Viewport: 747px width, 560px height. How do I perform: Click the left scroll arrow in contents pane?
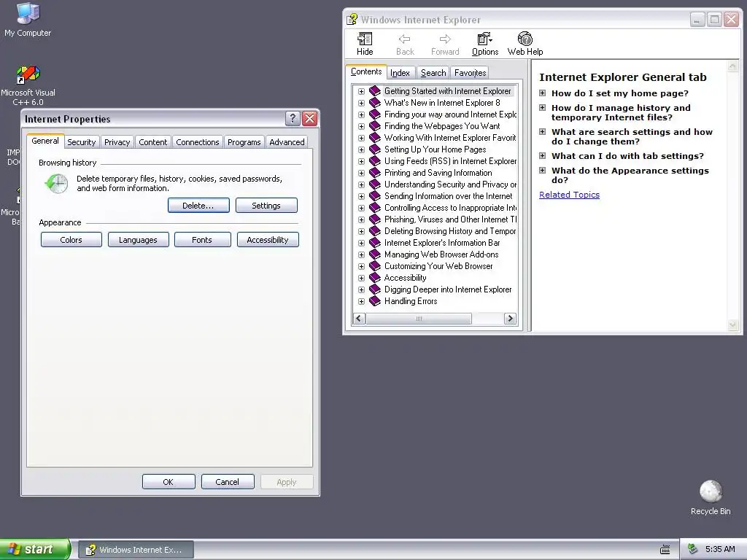[x=360, y=319]
